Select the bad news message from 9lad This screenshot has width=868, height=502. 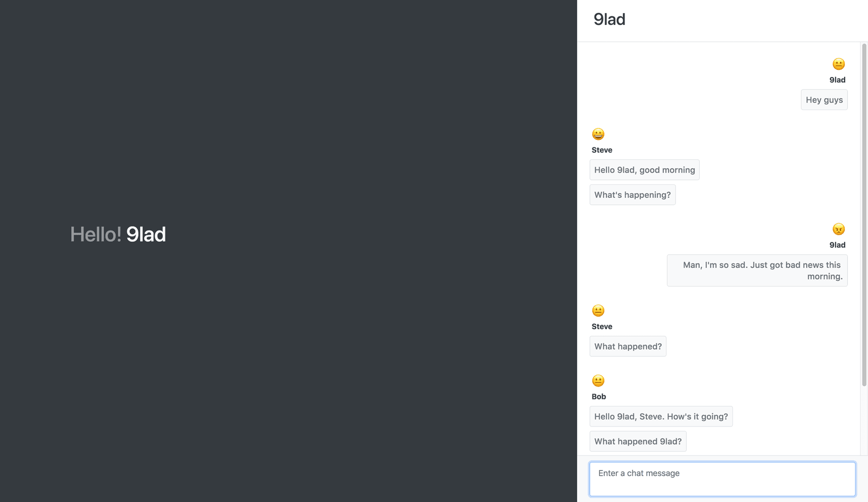757,271
